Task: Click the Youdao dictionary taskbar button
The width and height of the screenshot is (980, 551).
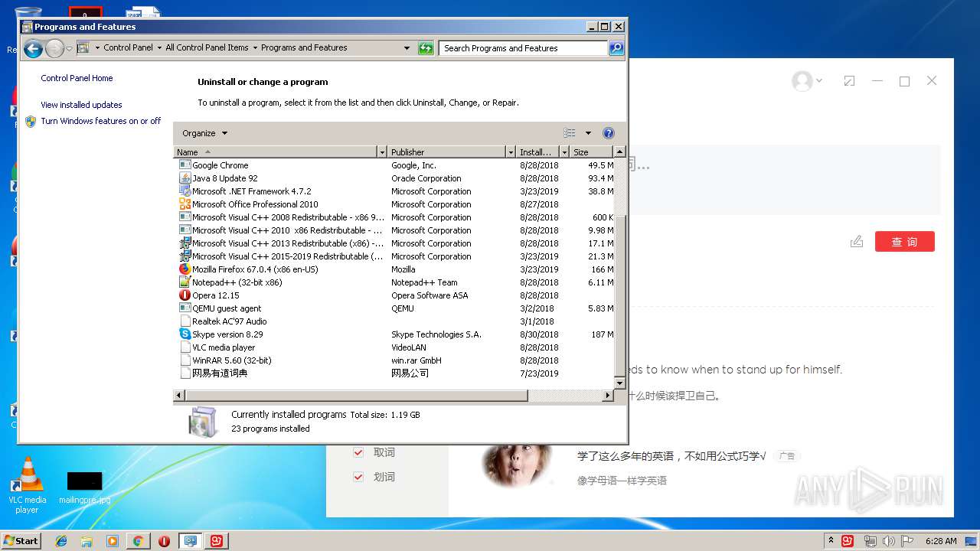Action: (217, 541)
